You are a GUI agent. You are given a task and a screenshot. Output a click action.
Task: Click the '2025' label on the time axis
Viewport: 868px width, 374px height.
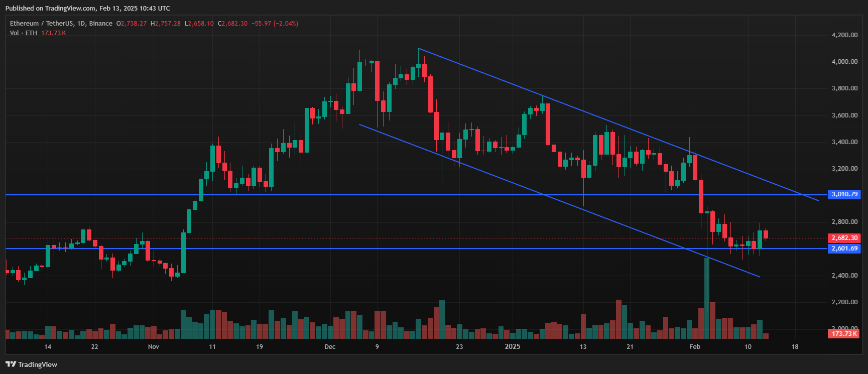[x=513, y=347]
